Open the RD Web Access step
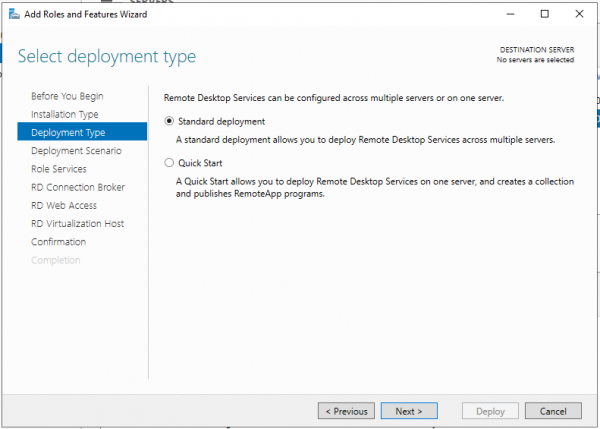 pyautogui.click(x=66, y=205)
